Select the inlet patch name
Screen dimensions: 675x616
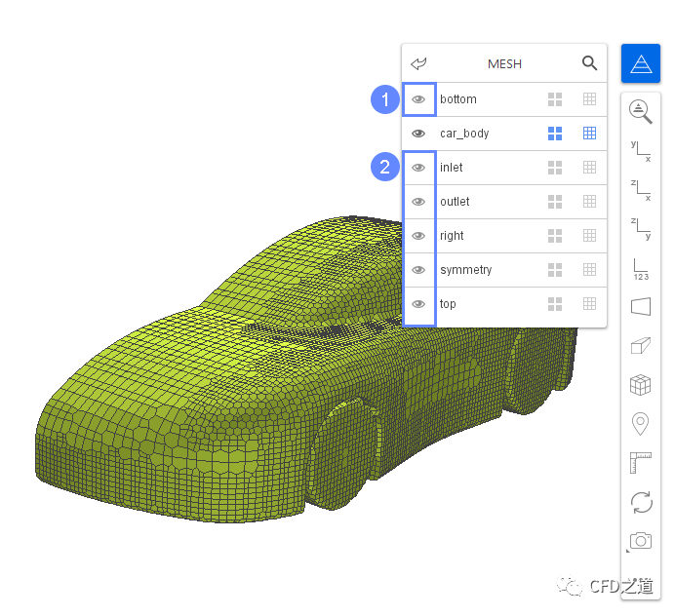pyautogui.click(x=451, y=168)
